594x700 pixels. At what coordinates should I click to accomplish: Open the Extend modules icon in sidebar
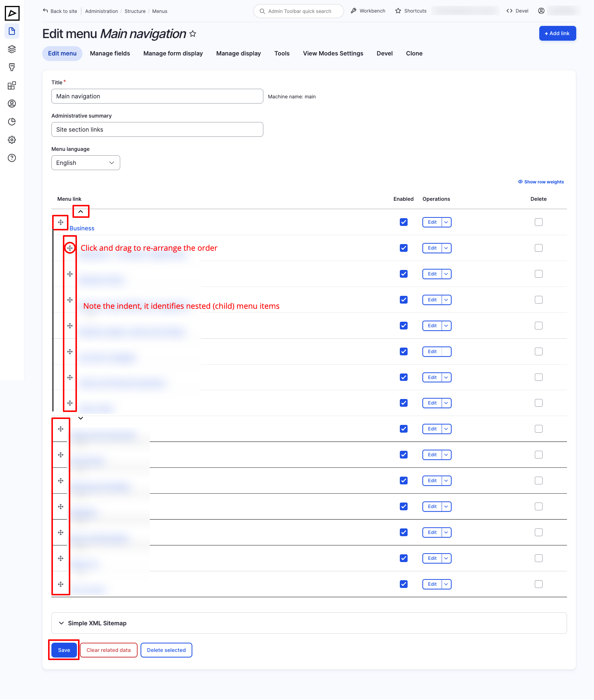coord(12,85)
